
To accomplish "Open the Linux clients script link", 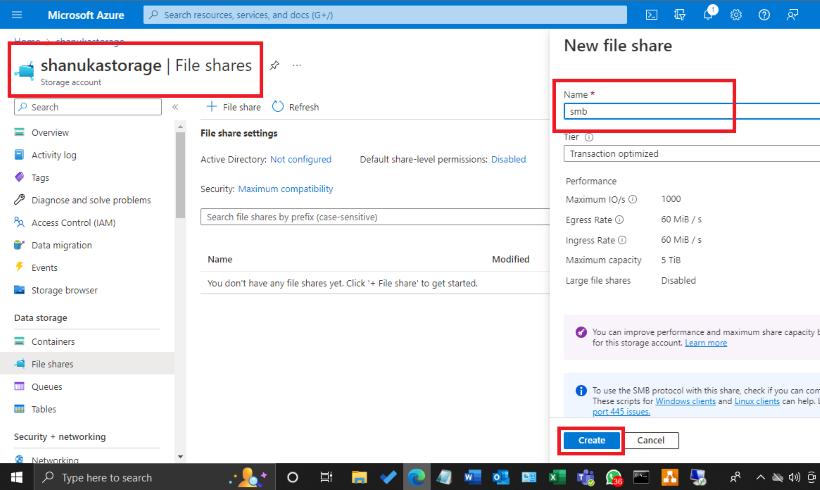I will click(x=757, y=401).
